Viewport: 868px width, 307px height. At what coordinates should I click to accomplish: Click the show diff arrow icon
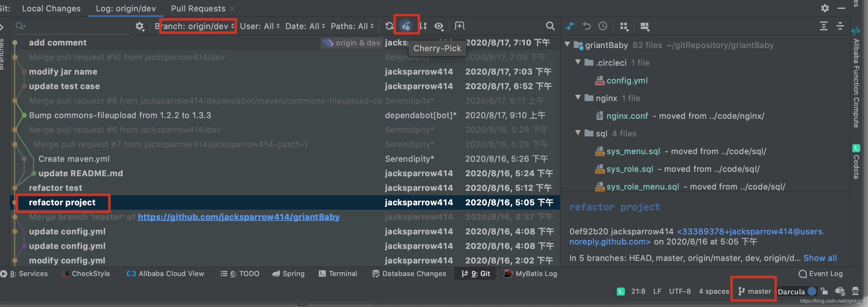tap(570, 26)
